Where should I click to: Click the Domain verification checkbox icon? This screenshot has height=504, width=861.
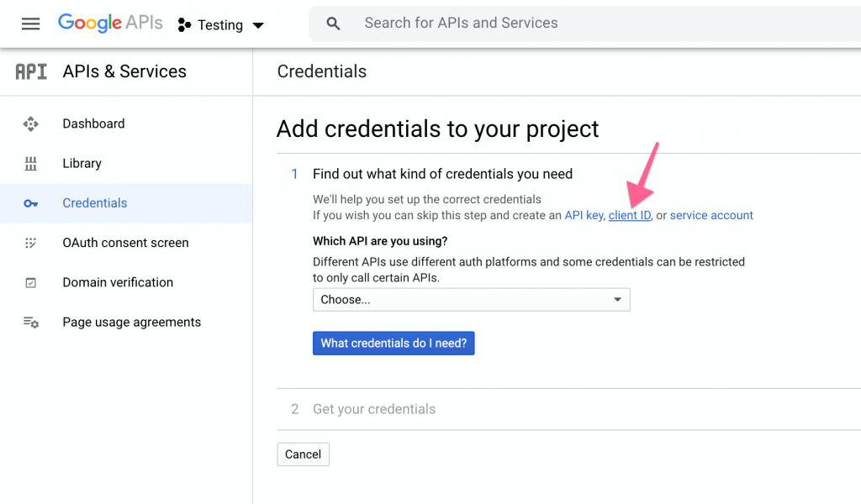(31, 282)
